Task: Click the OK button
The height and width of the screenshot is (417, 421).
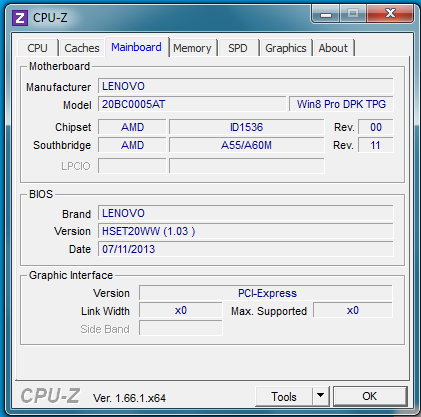Action: tap(370, 396)
